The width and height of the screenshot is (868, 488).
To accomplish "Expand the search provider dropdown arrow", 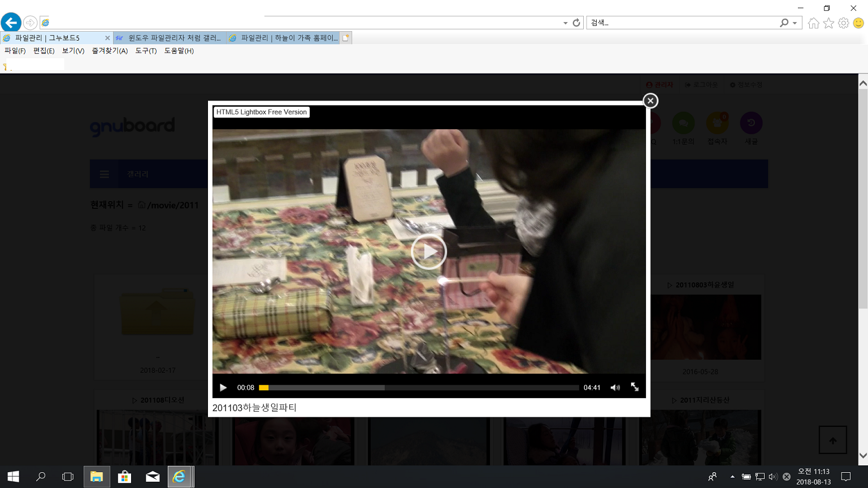I will point(795,23).
